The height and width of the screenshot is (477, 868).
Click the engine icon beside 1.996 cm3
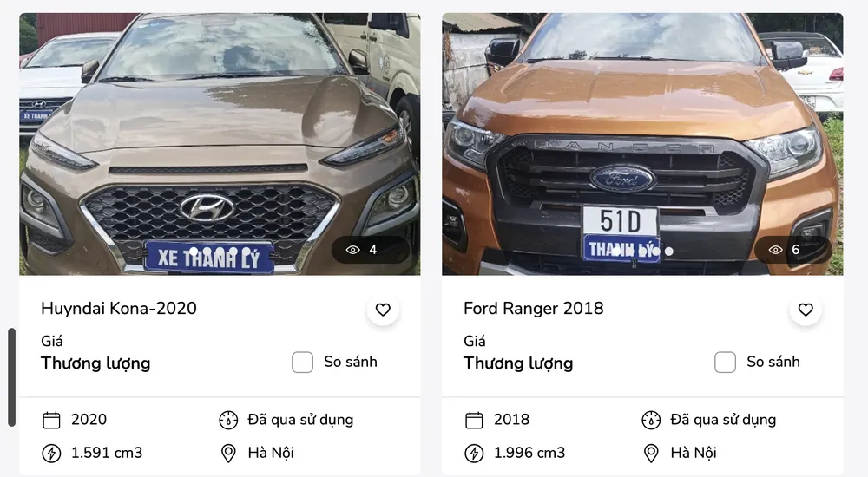474,454
